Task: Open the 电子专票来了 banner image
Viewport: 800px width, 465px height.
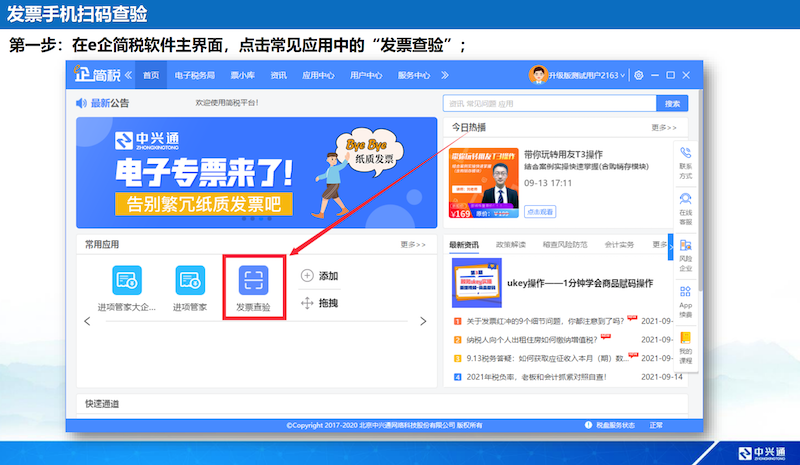Action: [256, 172]
